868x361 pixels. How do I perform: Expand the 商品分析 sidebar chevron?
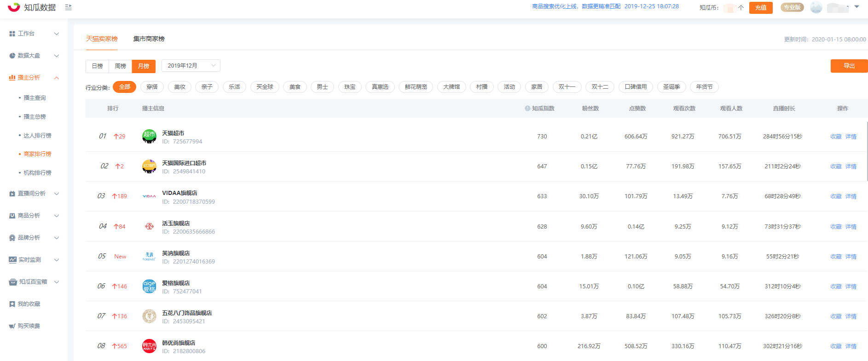[57, 216]
